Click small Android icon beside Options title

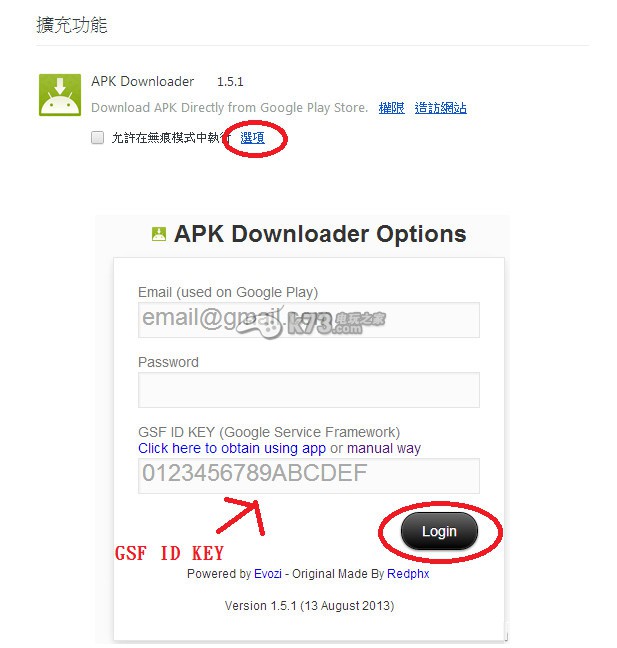159,234
